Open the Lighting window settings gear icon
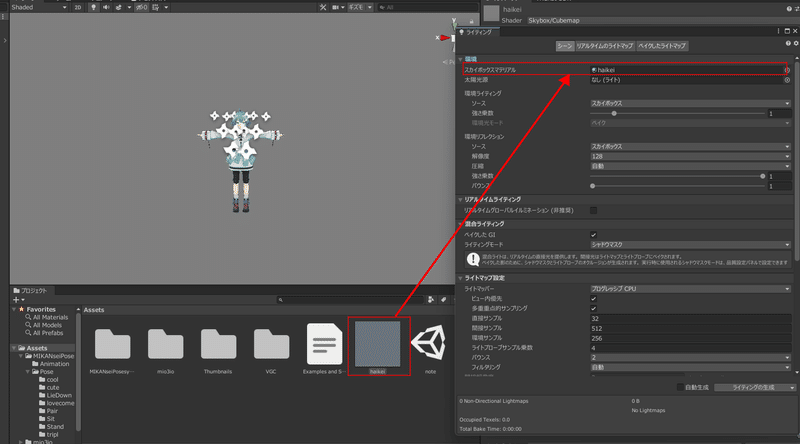Image resolution: width=800 pixels, height=444 pixels. point(795,43)
